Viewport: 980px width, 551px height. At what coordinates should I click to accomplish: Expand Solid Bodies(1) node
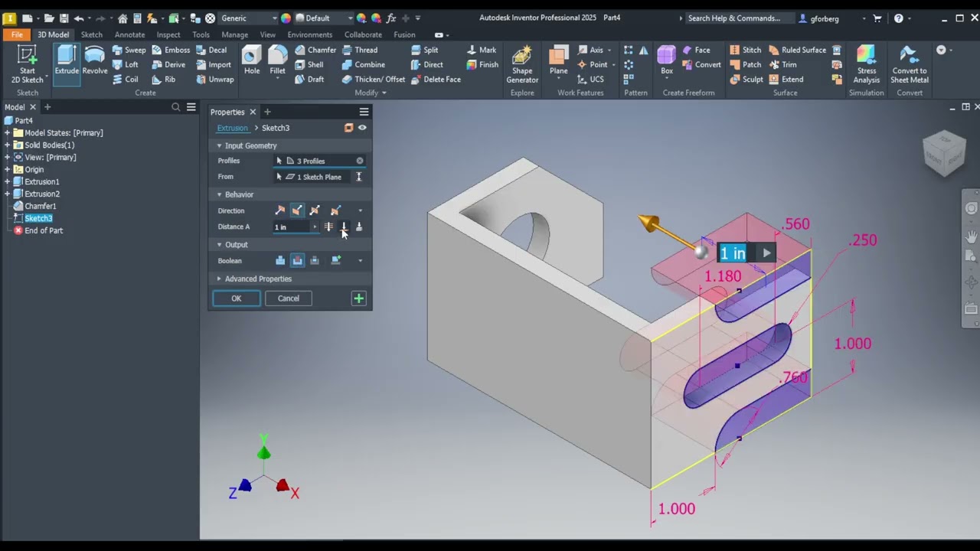(8, 145)
